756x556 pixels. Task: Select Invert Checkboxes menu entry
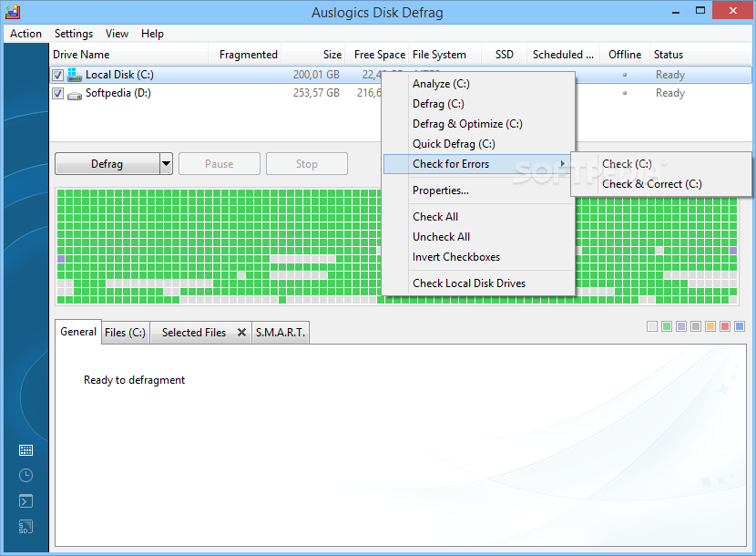[479, 257]
